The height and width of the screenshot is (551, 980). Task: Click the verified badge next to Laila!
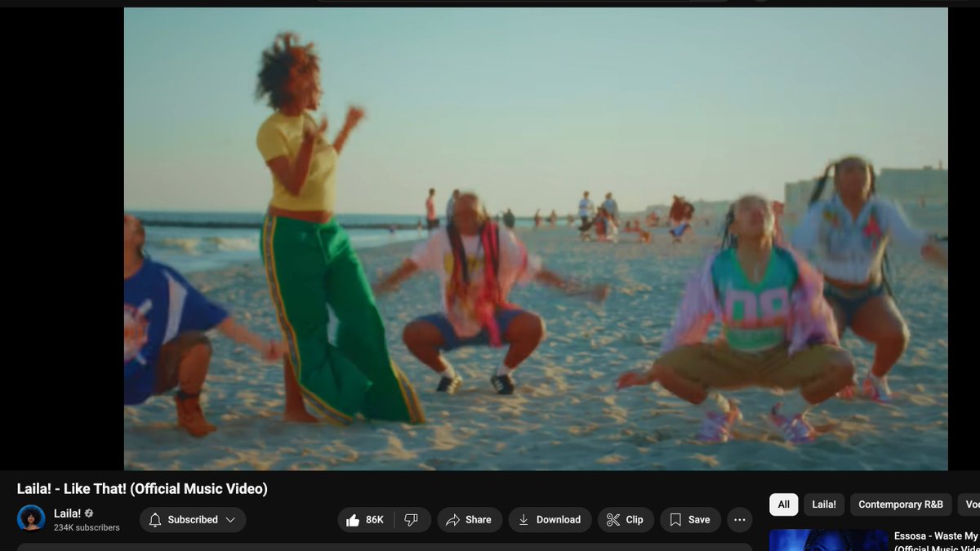click(89, 513)
